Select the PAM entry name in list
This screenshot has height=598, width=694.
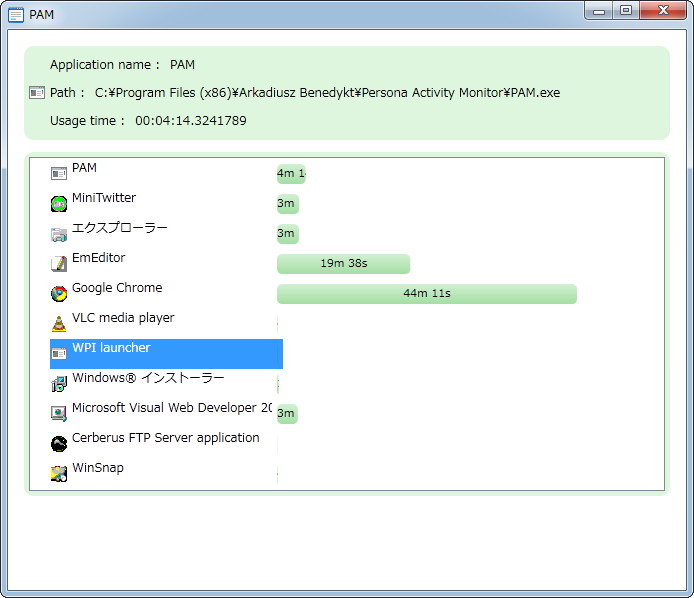tap(84, 168)
